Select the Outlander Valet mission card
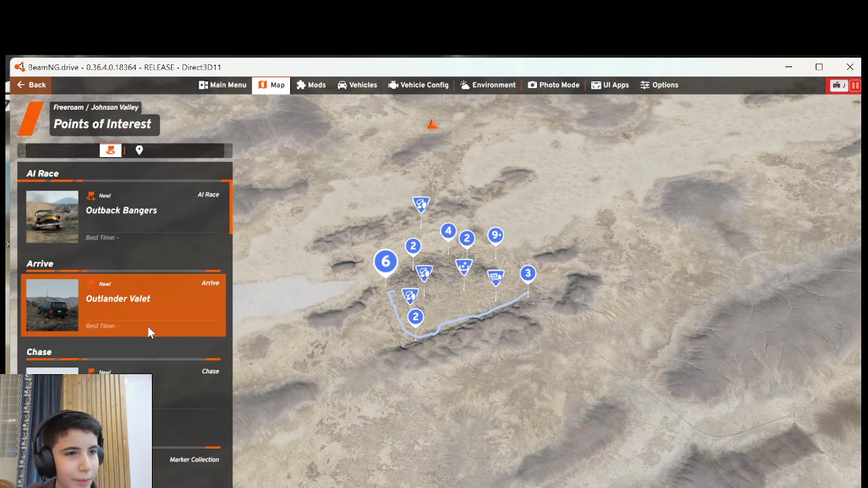This screenshot has height=488, width=868. coord(123,305)
